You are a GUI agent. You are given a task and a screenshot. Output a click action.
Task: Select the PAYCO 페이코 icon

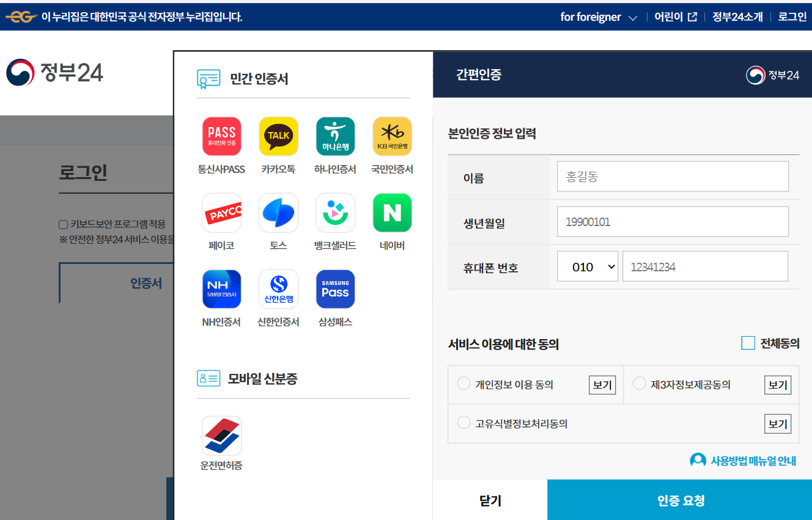tap(221, 213)
